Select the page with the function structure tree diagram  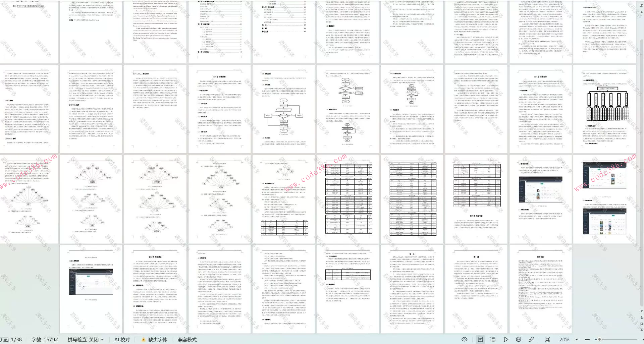tap(605, 109)
